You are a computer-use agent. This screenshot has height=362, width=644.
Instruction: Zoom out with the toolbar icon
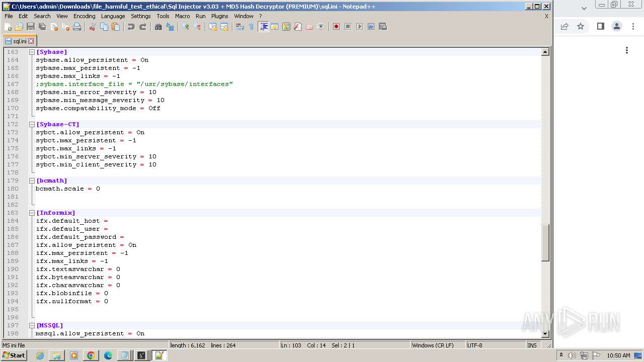click(x=197, y=27)
